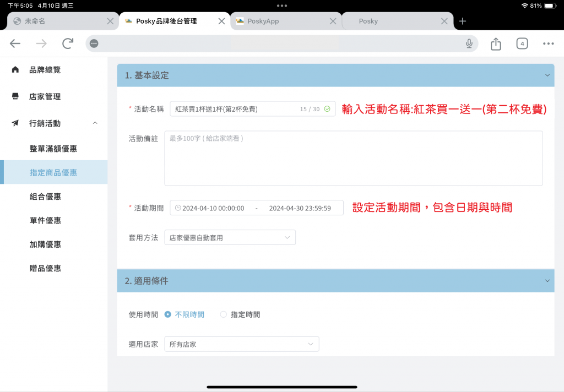Click the store icon beside 店家管理
Viewport: 564px width, 392px height.
click(15, 96)
